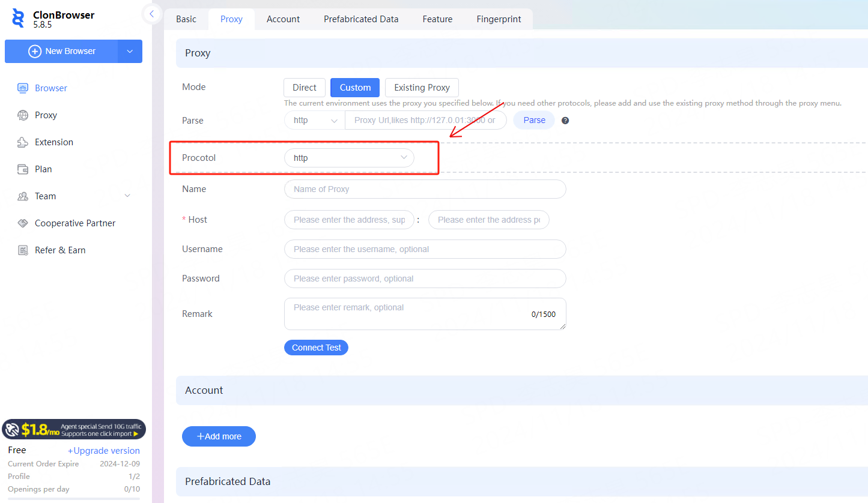
Task: Click the Browser monitor icon in sidebar
Action: pos(23,88)
